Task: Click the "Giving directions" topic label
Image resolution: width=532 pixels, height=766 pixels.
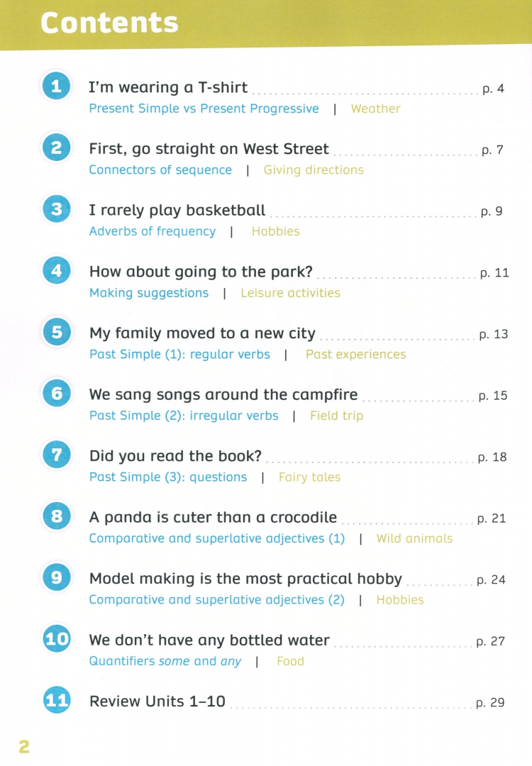Action: pos(314,170)
